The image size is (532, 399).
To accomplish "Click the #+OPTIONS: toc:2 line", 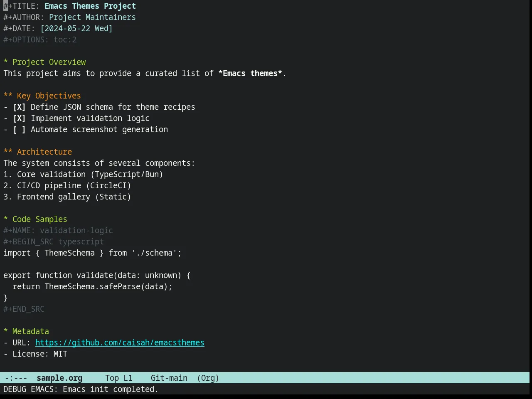I will [x=40, y=40].
